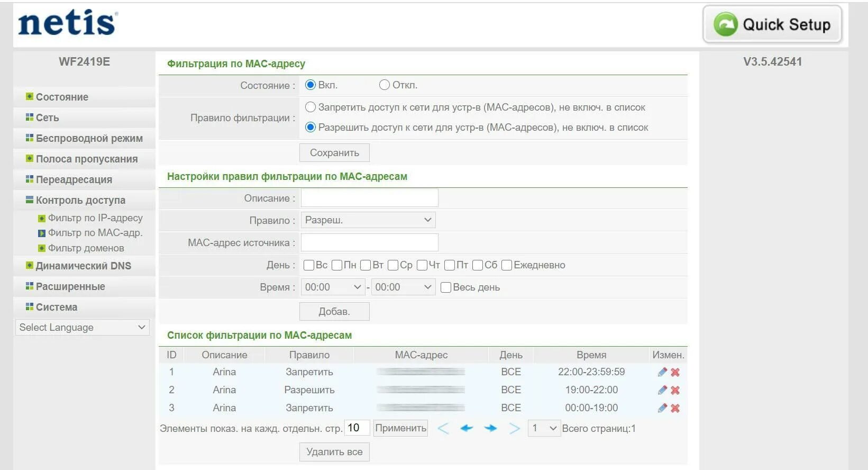The image size is (868, 470).
Task: Delete rule 2 with red cross icon
Action: pos(675,390)
